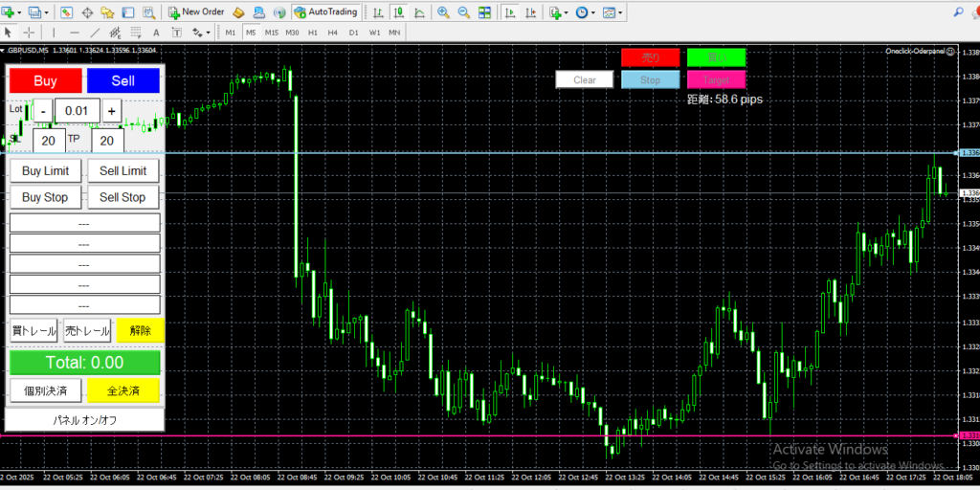Open the indicators list dropdown
The image size is (980, 490).
[559, 12]
